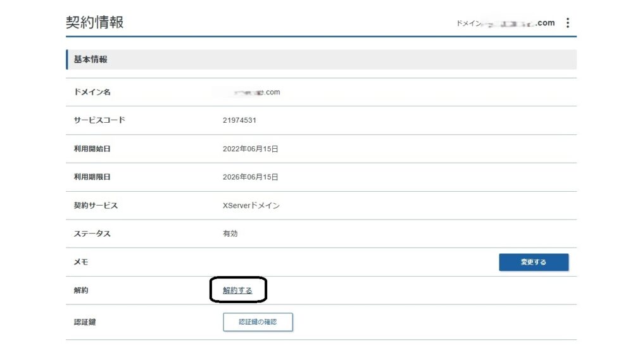Screen dimensions: 633x364
Task: Click the 契約サービス row label
Action: pyautogui.click(x=96, y=206)
